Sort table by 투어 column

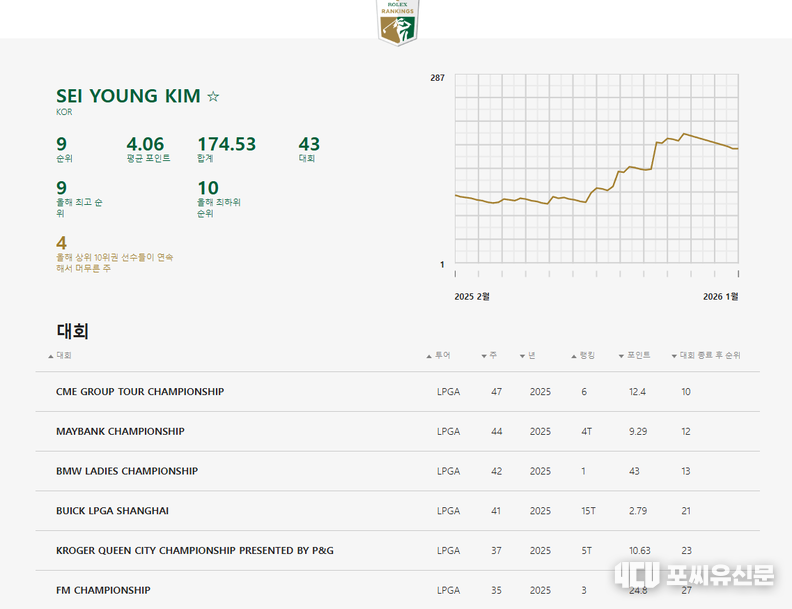click(439, 355)
